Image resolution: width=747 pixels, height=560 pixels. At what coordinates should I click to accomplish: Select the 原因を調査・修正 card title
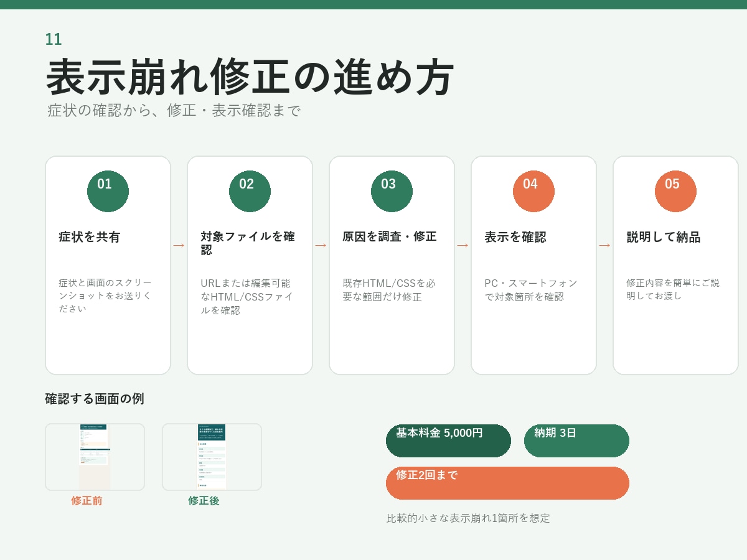tap(390, 236)
